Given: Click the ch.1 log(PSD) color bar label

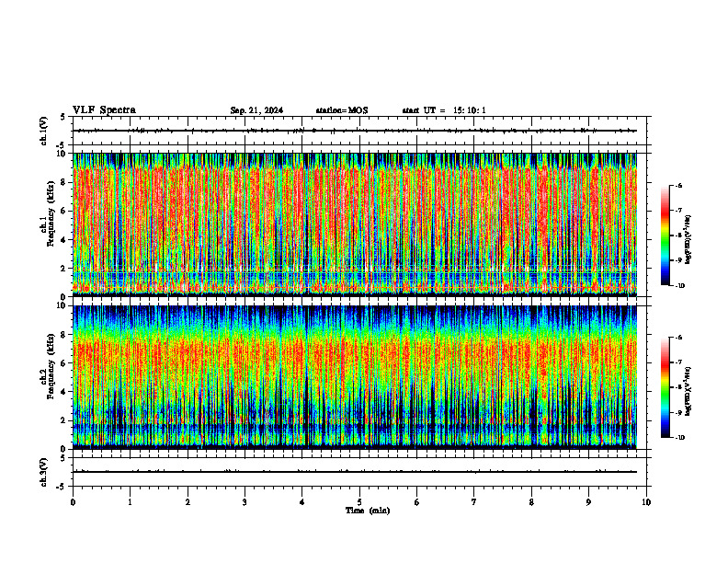Looking at the screenshot, I should (688, 240).
